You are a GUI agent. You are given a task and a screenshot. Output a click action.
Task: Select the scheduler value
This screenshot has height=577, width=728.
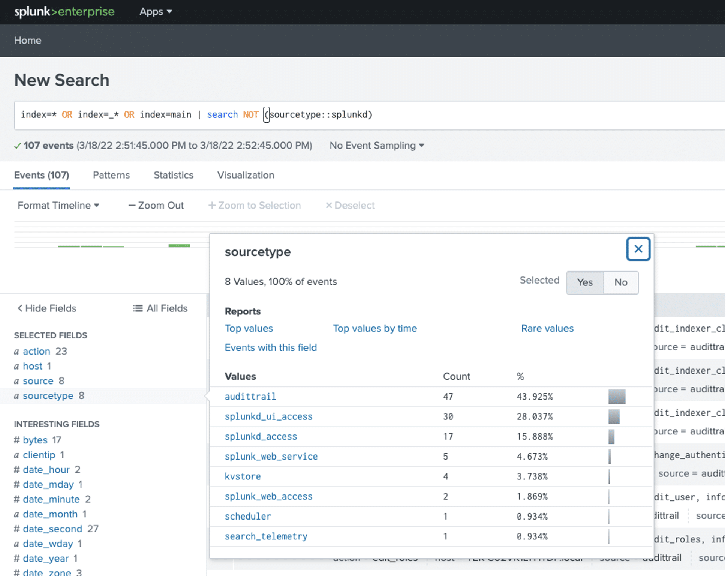tap(248, 516)
